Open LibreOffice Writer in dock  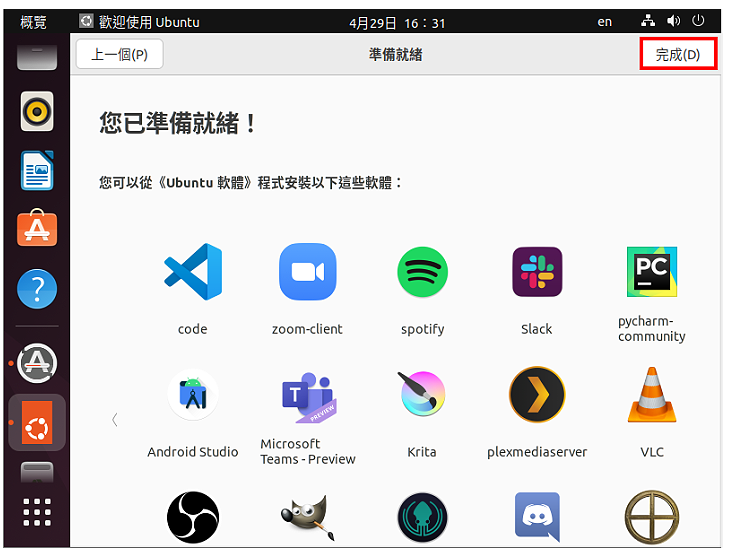37,171
